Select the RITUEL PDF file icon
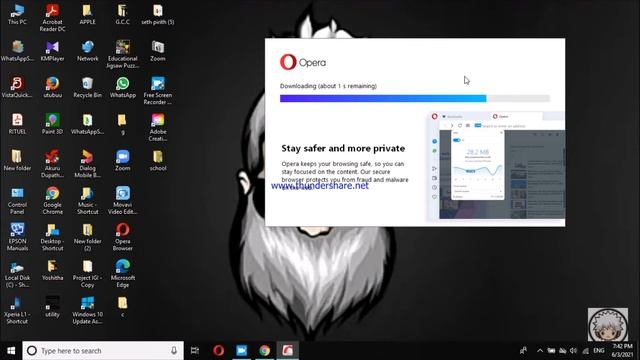The height and width of the screenshot is (360, 640). pyautogui.click(x=17, y=124)
